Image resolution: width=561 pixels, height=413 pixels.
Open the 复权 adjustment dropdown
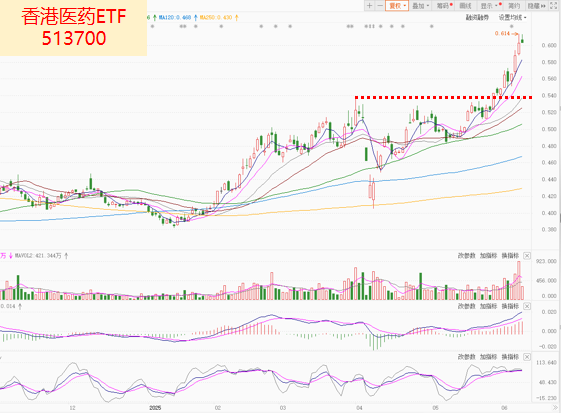click(x=397, y=5)
